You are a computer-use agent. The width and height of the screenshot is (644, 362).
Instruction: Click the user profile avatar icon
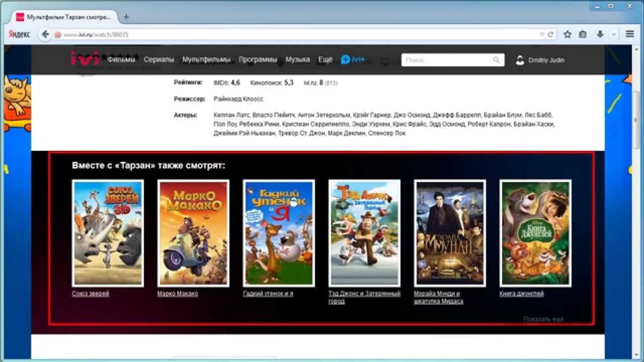520,60
